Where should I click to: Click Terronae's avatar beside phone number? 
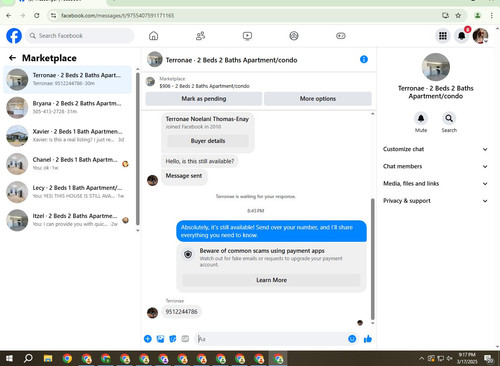pyautogui.click(x=152, y=313)
